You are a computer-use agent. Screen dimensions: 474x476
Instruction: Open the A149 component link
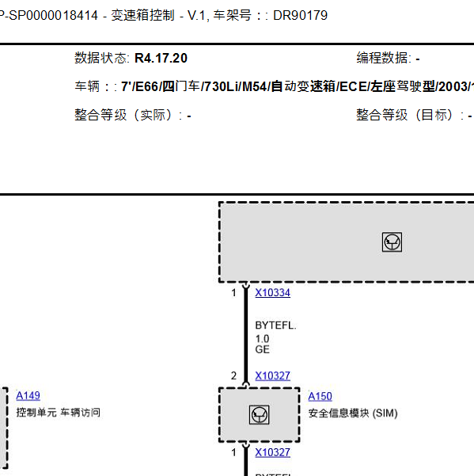click(28, 395)
